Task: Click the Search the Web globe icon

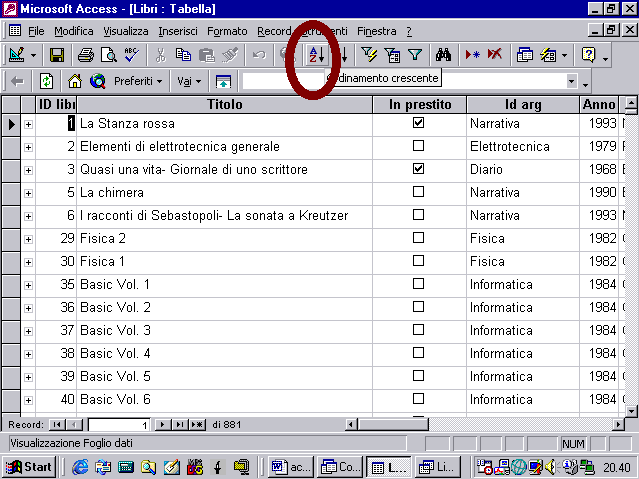Action: [x=98, y=82]
